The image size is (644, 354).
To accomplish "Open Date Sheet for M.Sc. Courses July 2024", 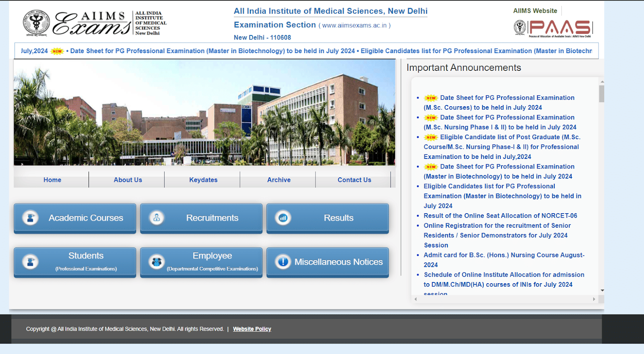I will tap(500, 103).
